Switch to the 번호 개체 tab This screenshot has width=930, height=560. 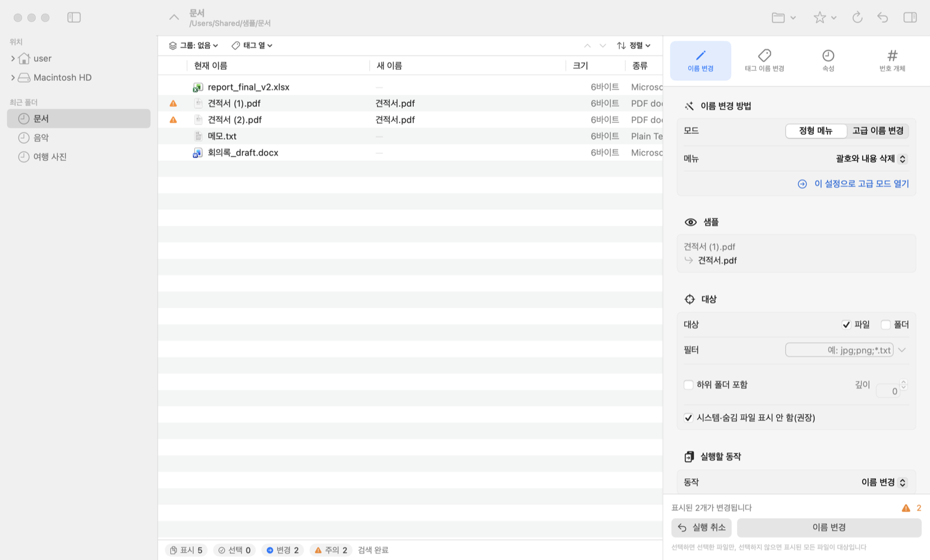892,60
